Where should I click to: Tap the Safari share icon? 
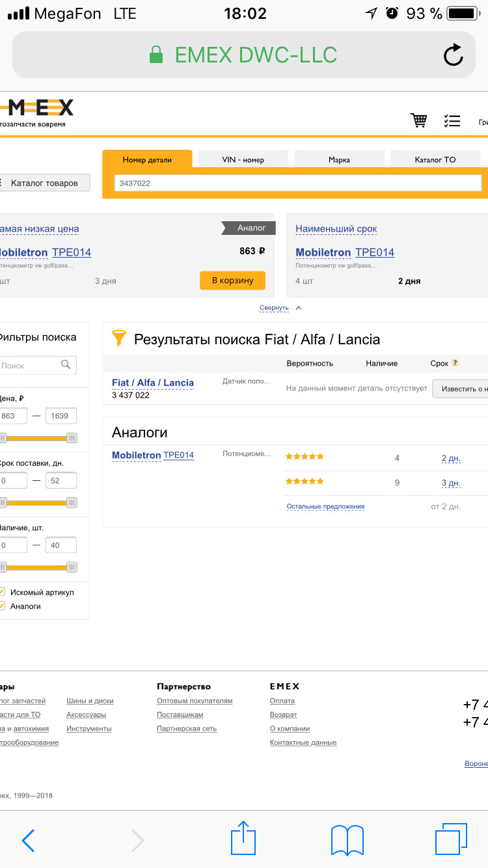click(243, 838)
